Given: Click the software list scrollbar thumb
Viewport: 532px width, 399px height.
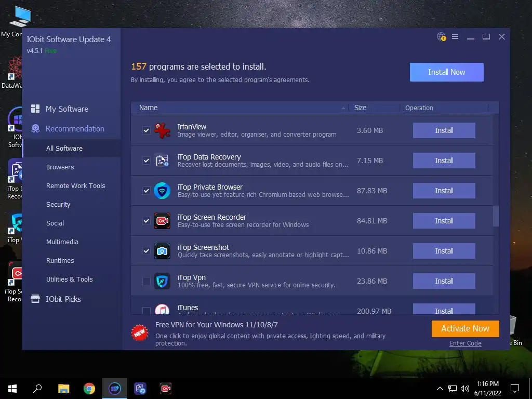Looking at the screenshot, I should pyautogui.click(x=496, y=216).
